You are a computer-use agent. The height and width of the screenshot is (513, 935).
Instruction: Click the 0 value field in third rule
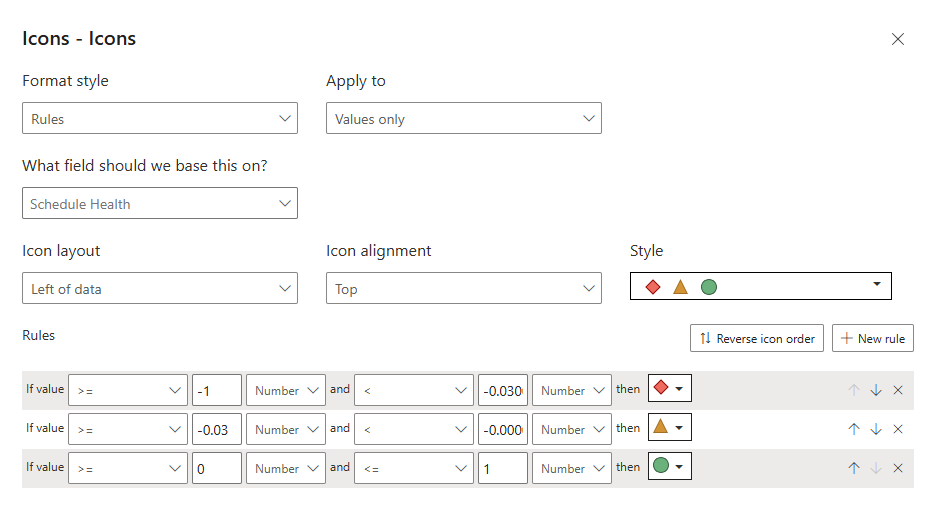click(216, 468)
